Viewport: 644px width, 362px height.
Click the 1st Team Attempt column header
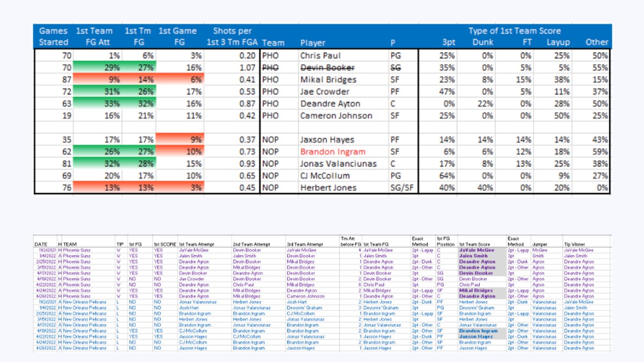[196, 244]
